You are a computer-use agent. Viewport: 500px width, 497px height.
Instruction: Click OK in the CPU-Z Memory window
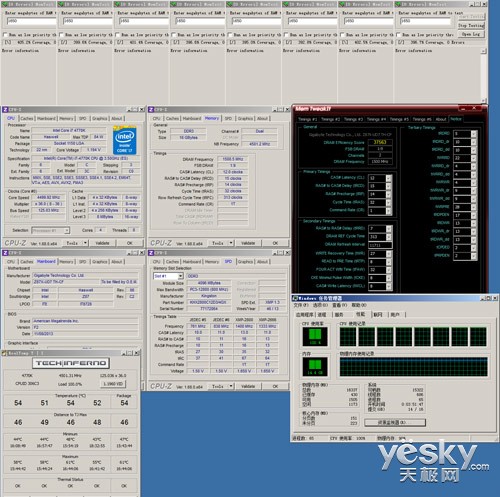(275, 243)
